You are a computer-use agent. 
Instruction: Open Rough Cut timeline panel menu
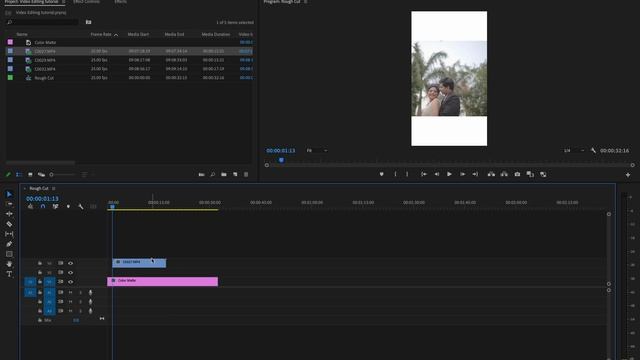[53, 189]
